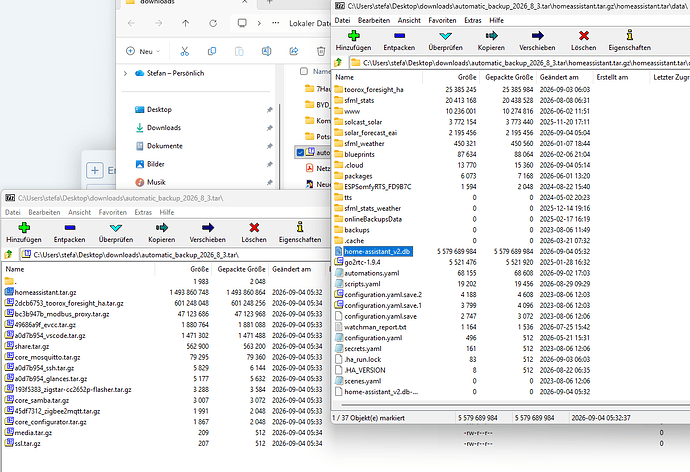
Task: Click Überprüfen icon in front 7-Zip window
Action: (445, 36)
